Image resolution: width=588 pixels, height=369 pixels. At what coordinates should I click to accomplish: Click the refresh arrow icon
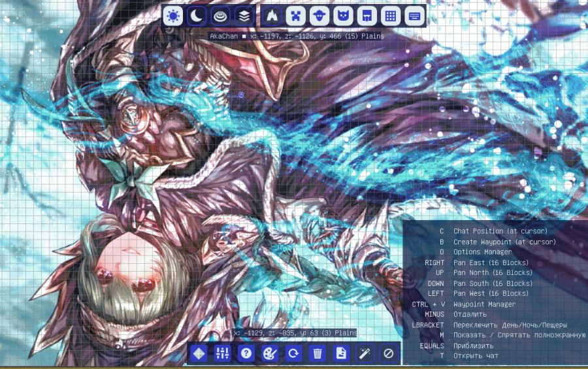[293, 353]
